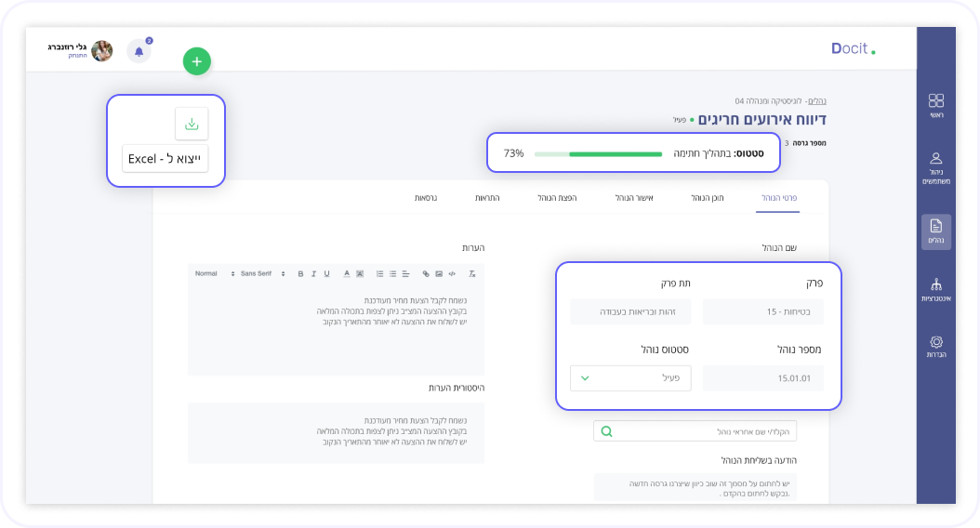Open ראשי dashboard in sidebar

[935, 105]
